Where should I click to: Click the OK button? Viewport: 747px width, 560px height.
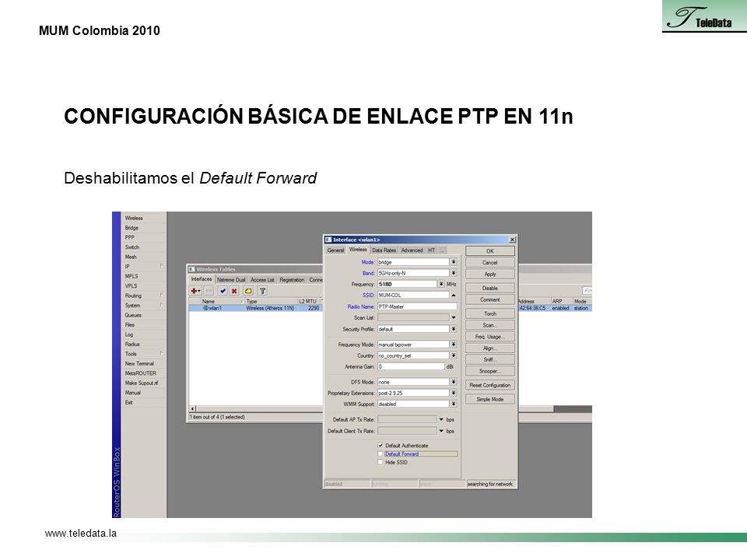pos(489,251)
